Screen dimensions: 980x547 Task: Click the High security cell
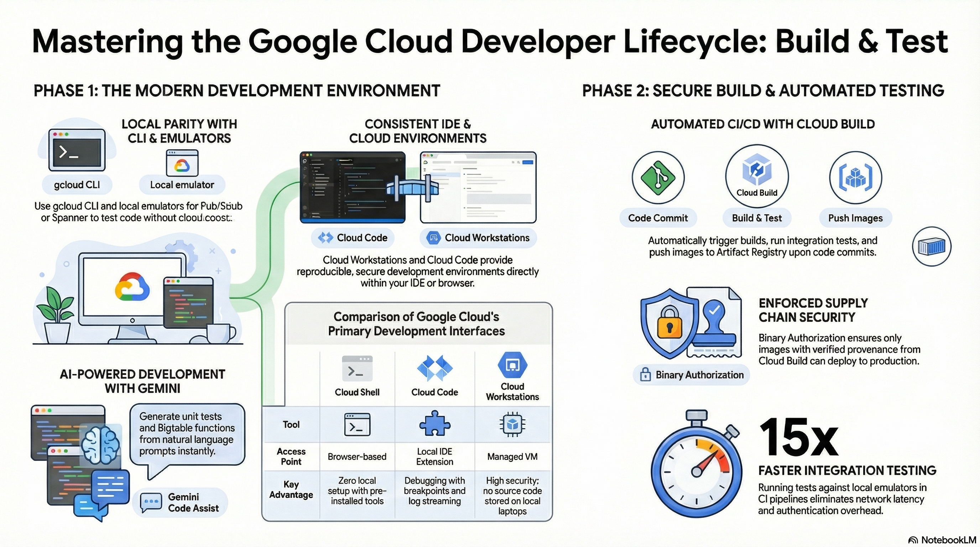click(512, 496)
